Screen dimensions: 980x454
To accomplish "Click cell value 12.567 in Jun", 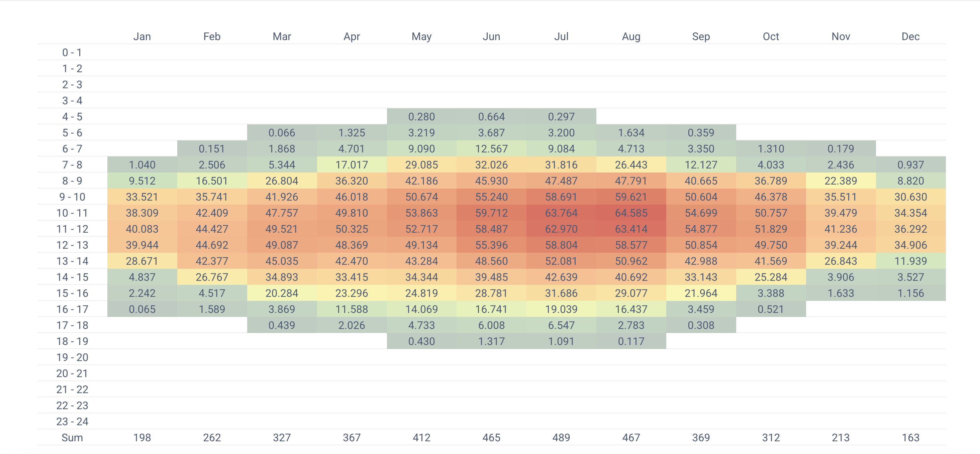I will click(x=492, y=149).
